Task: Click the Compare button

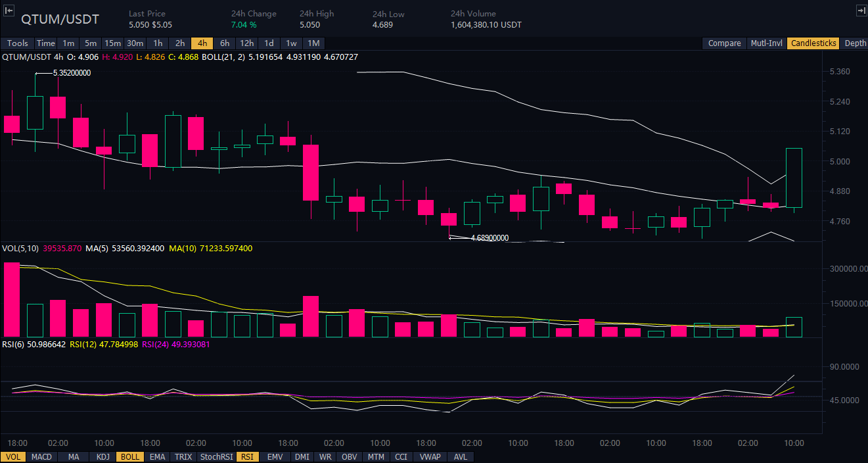Action: tap(724, 43)
